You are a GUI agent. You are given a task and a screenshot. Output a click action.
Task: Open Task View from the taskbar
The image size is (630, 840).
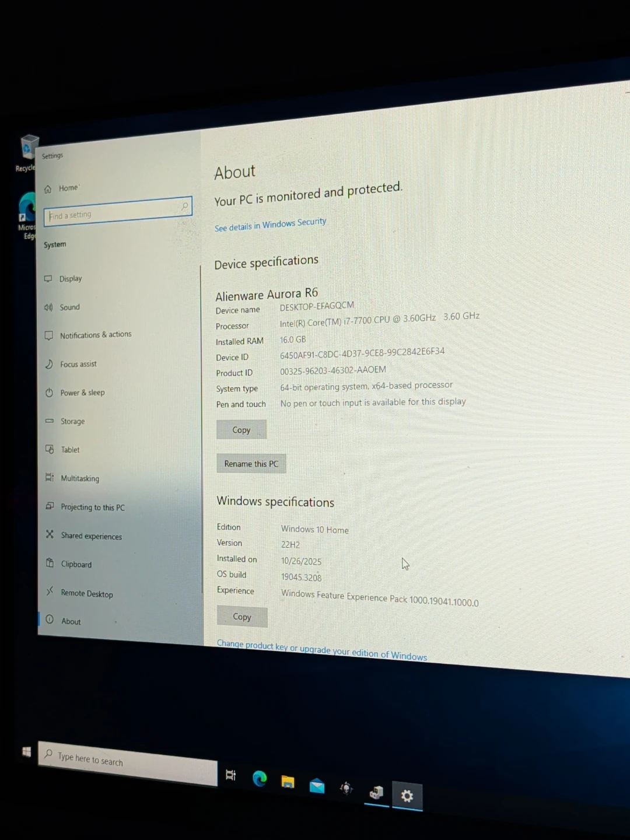pos(231,775)
